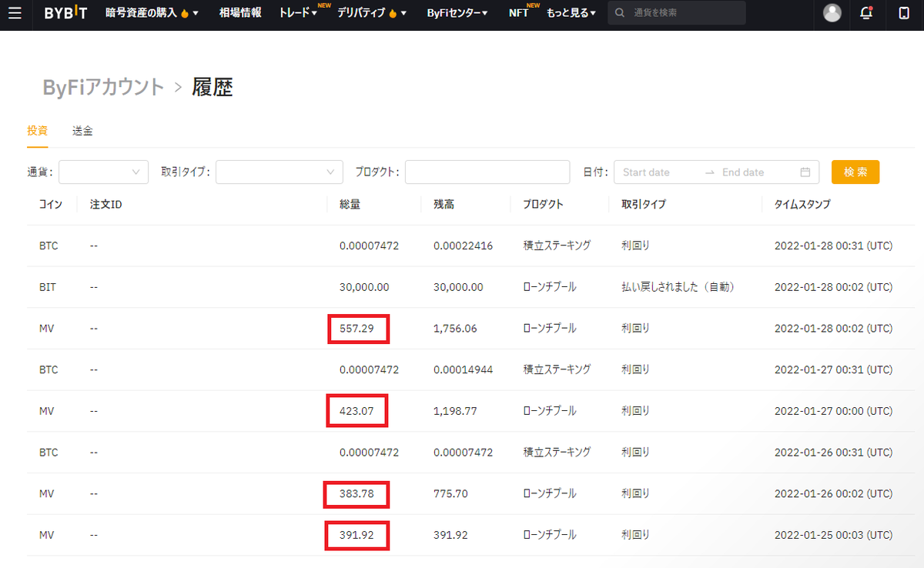This screenshot has height=568, width=924.
Task: Open the notifications bell icon
Action: coord(867,13)
